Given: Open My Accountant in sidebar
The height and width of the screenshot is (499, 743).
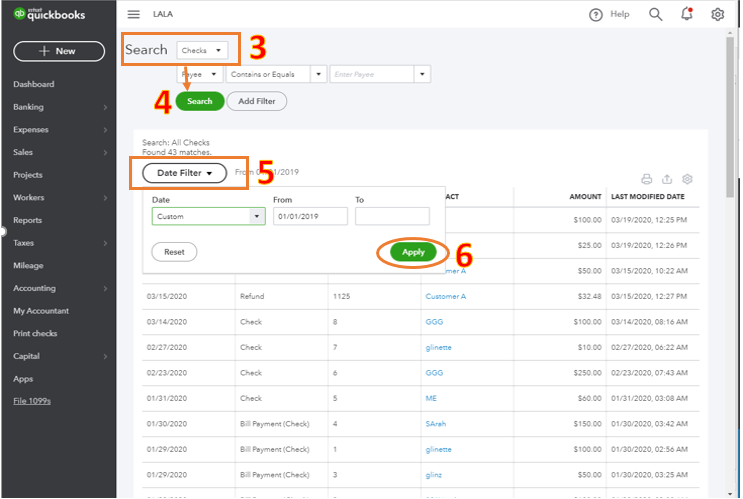Looking at the screenshot, I should pos(41,311).
